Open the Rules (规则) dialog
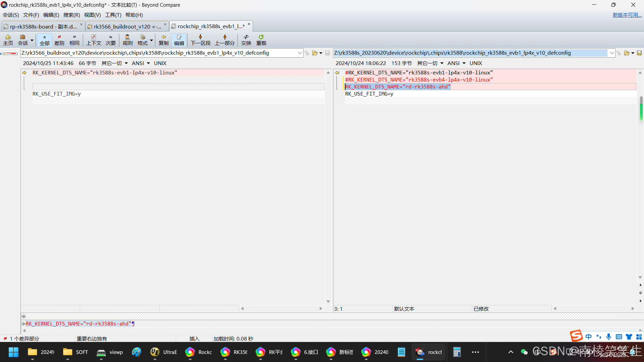 point(127,40)
